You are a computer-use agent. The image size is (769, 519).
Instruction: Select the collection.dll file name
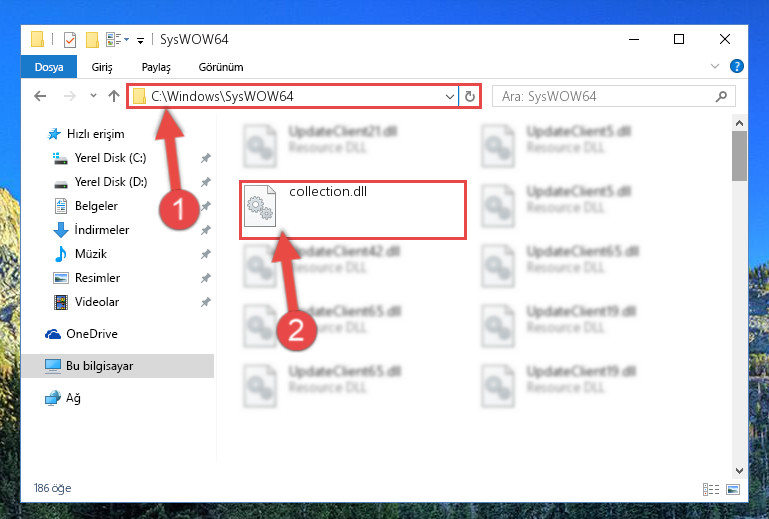(x=328, y=191)
